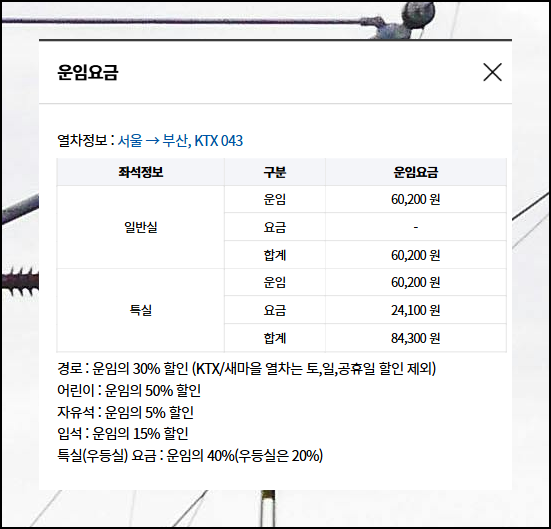Click the dash value for 일반실 요금

click(416, 227)
